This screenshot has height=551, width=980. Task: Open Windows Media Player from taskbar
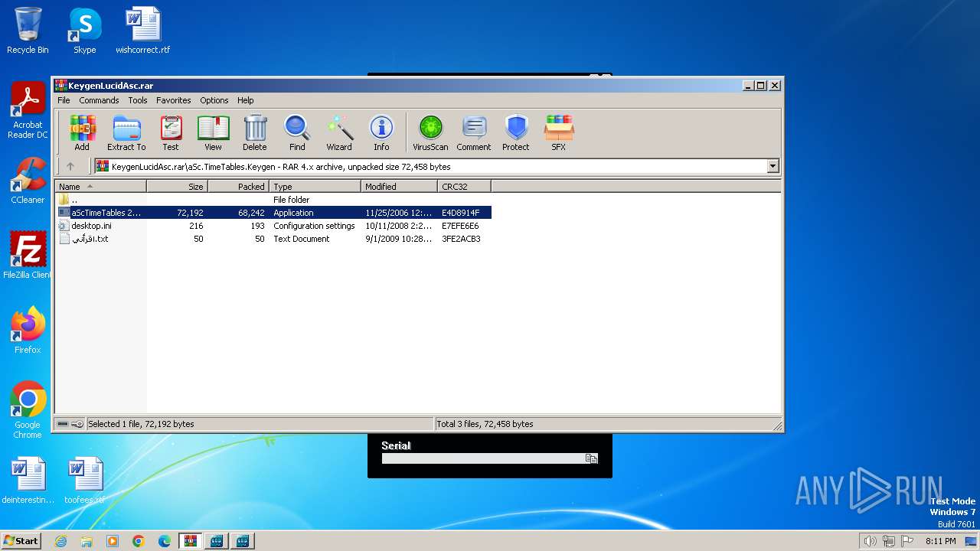click(x=113, y=541)
